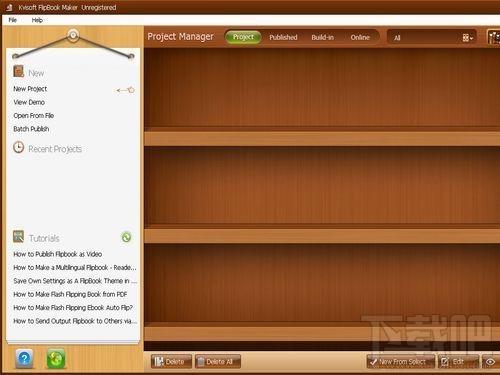
Task: Open the Help menu
Action: coord(37,20)
